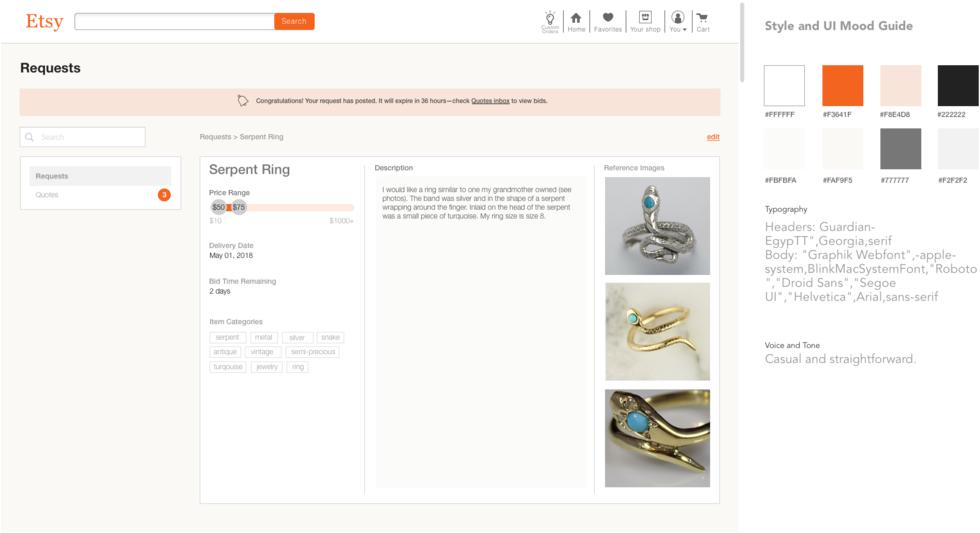980x533 pixels.
Task: Click the $50 price range handle
Action: (x=218, y=207)
